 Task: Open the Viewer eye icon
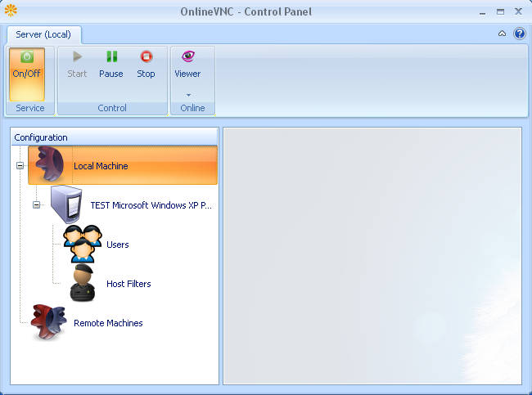(187, 56)
